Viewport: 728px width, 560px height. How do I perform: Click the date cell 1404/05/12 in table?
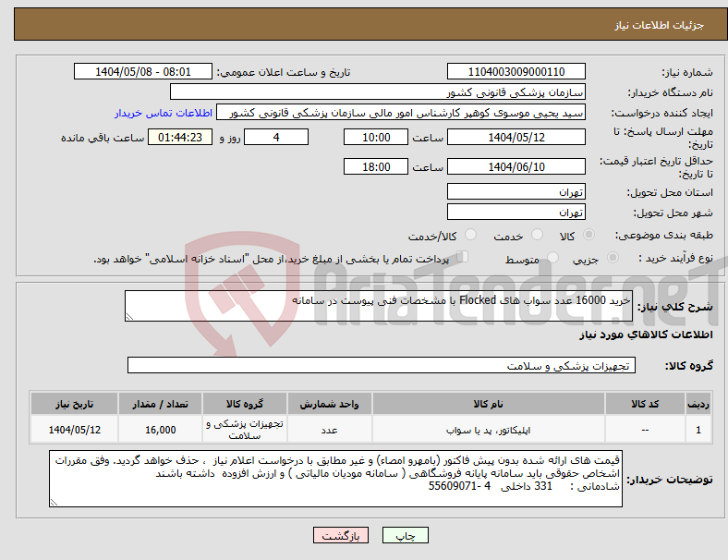[74, 430]
